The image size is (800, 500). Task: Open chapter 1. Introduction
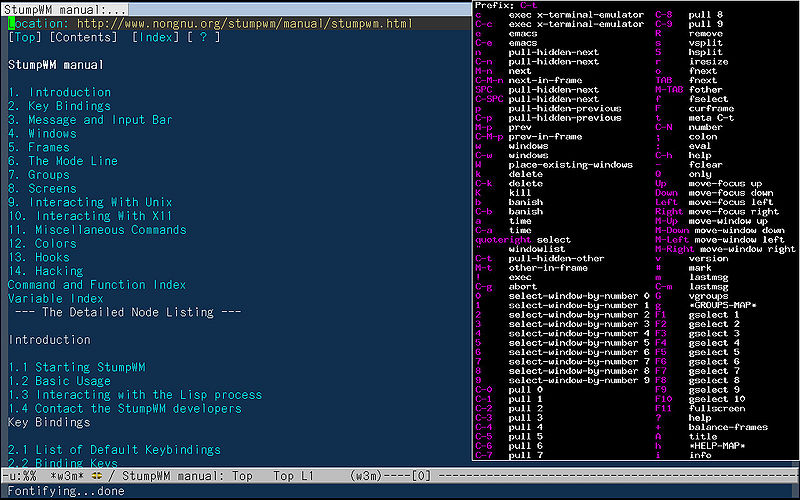60,92
